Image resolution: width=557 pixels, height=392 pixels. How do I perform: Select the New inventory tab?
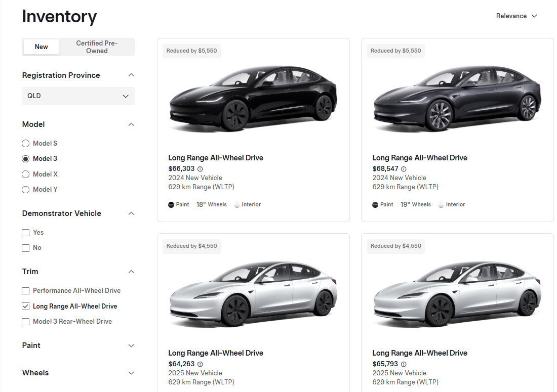[x=41, y=47]
